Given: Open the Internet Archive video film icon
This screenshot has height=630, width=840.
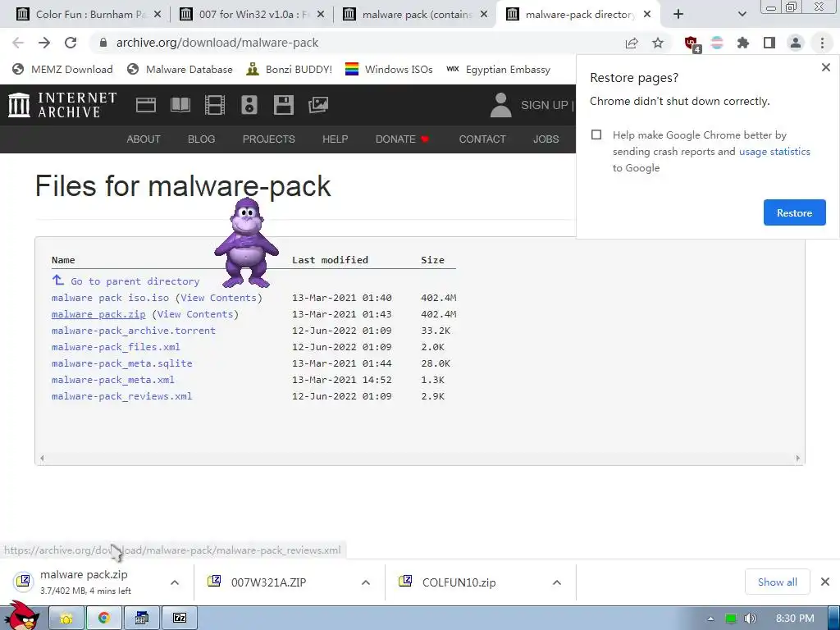Looking at the screenshot, I should point(214,105).
